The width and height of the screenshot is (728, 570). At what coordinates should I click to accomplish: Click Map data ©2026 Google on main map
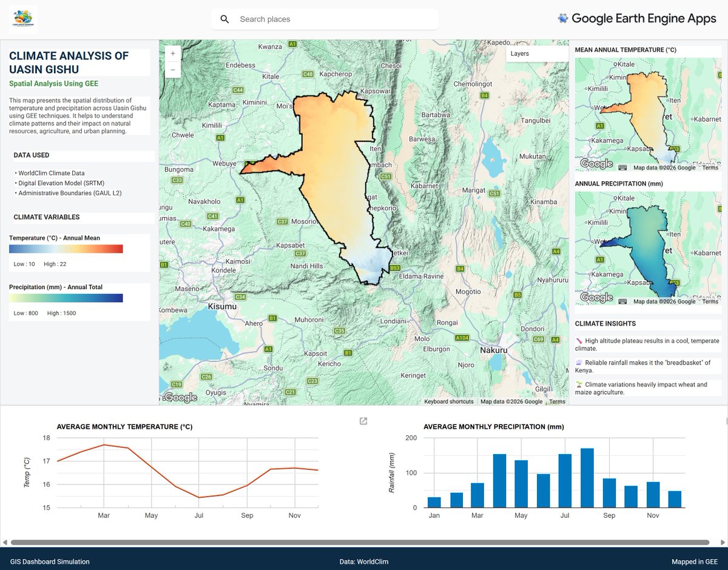point(511,401)
